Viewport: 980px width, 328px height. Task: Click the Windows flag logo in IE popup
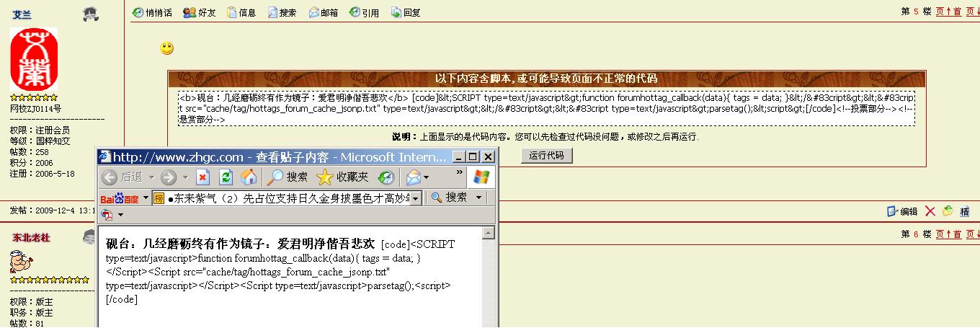pyautogui.click(x=481, y=177)
